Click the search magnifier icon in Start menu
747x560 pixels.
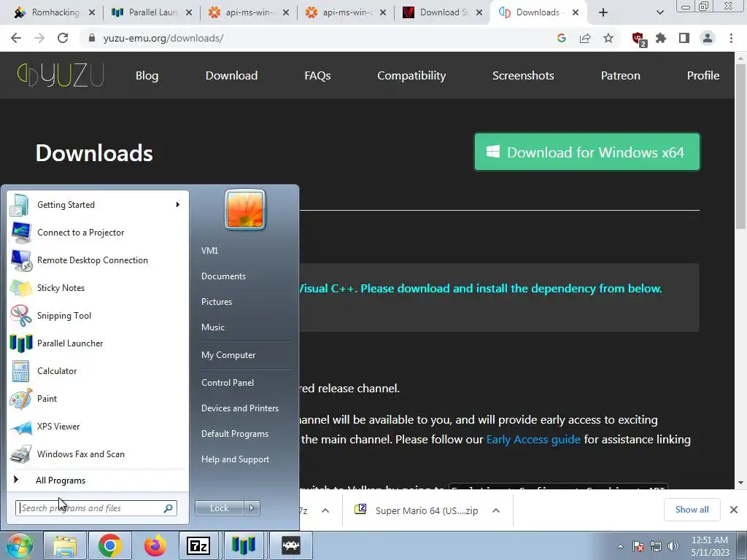pyautogui.click(x=169, y=508)
